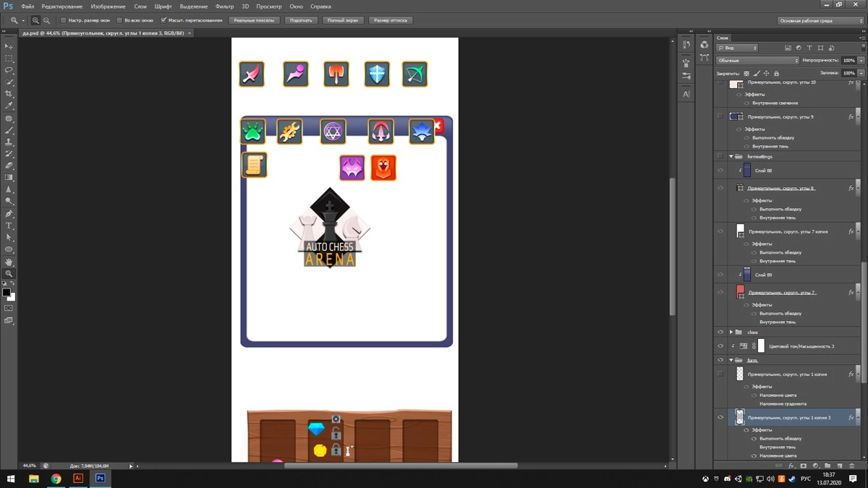Image resolution: width=868 pixels, height=488 pixels.
Task: Click the foreground color swatch
Action: tap(6, 292)
